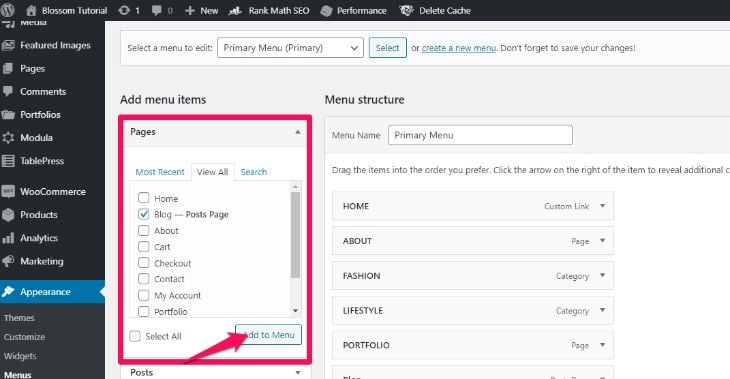Screen dimensions: 730x379
Task: Check the Contact page checkbox
Action: tap(143, 279)
